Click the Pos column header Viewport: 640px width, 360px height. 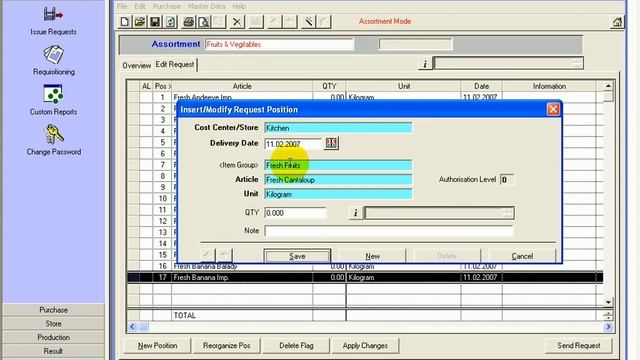click(162, 86)
